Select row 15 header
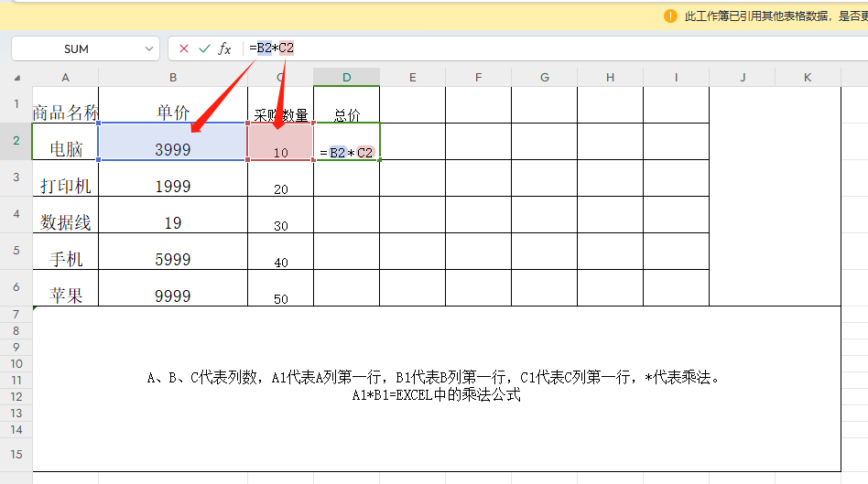The image size is (868, 484). tap(16, 454)
